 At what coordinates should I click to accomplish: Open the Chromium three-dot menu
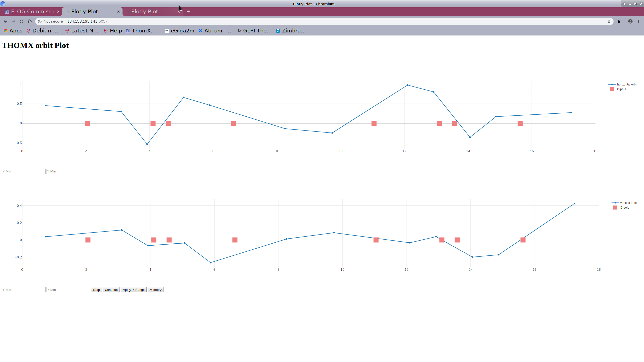pyautogui.click(x=638, y=21)
